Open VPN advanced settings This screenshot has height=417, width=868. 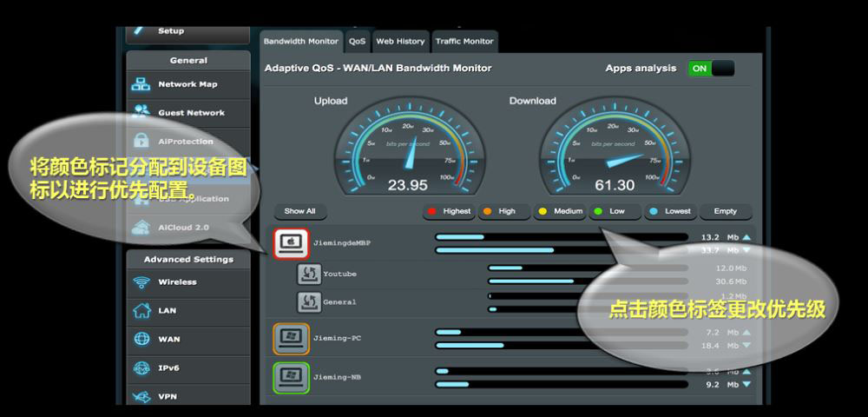click(x=188, y=396)
